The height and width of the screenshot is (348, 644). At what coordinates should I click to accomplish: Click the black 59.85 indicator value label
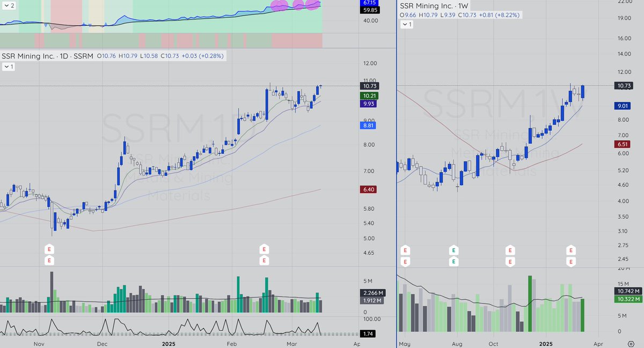tap(370, 10)
